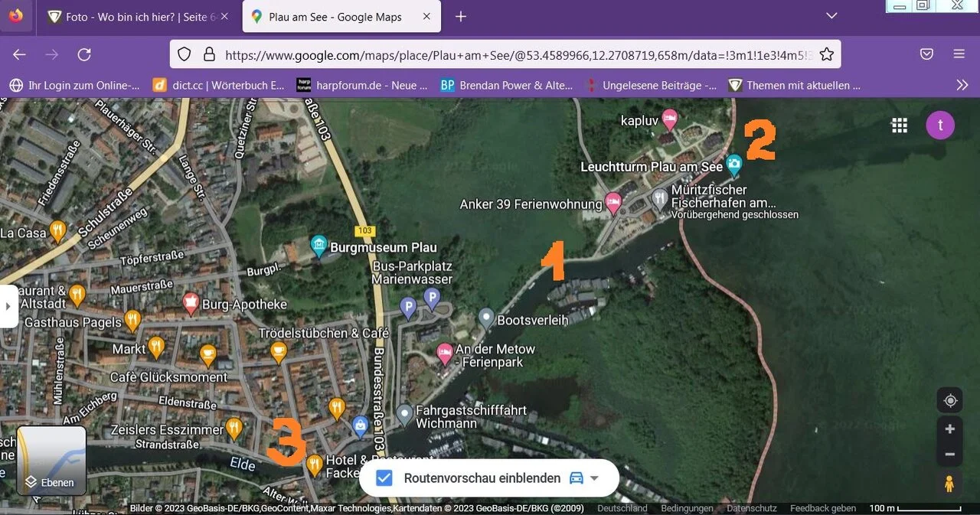Uncheck the Routenvorschau einblenden checkbox
980x515 pixels.
(x=384, y=478)
